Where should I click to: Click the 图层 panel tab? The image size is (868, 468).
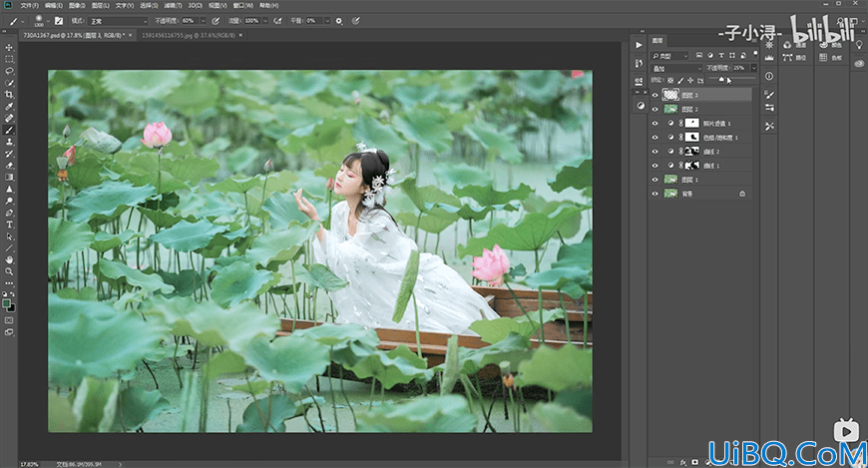click(657, 41)
